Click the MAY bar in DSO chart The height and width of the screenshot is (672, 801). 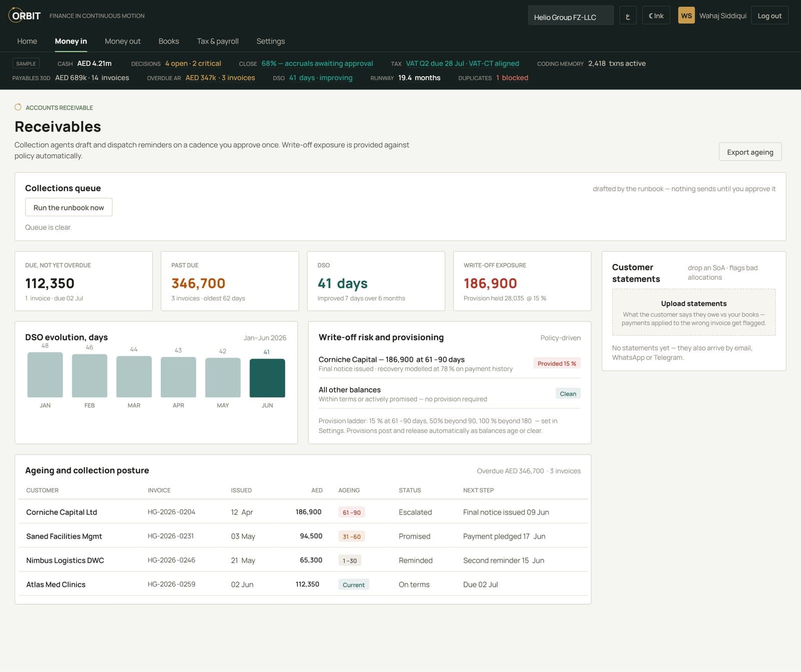[223, 378]
